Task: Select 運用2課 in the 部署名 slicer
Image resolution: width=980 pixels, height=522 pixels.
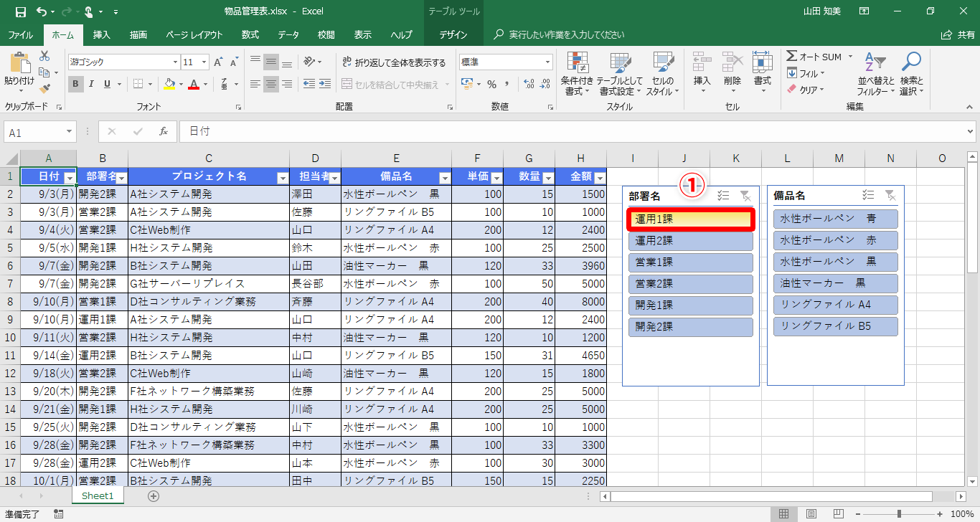Action: pos(691,241)
